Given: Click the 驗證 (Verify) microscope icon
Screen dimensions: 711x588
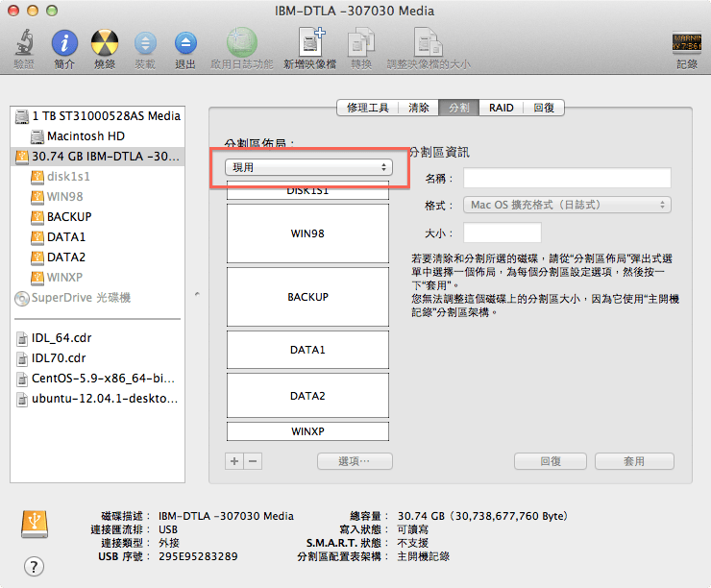Looking at the screenshot, I should (x=24, y=43).
